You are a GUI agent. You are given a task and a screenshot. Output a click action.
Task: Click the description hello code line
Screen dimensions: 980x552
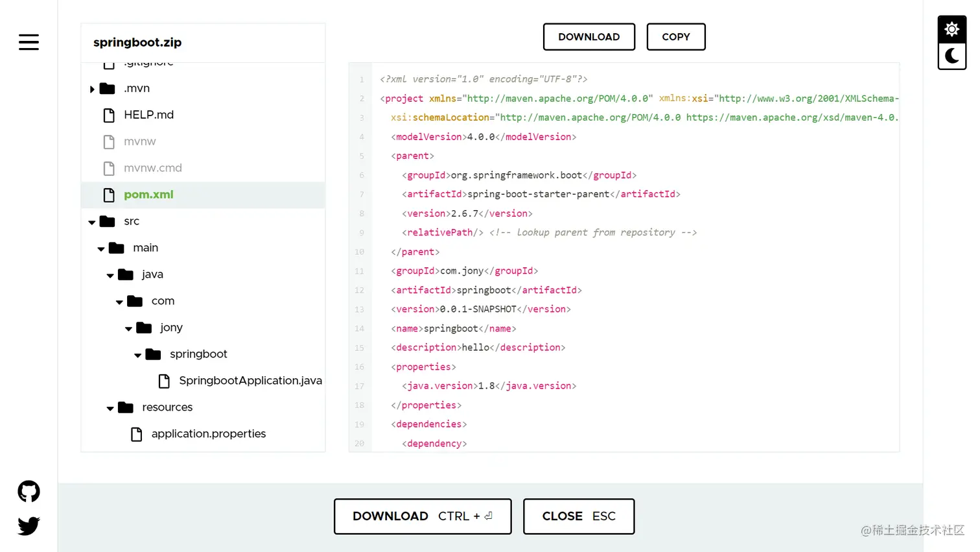coord(478,348)
